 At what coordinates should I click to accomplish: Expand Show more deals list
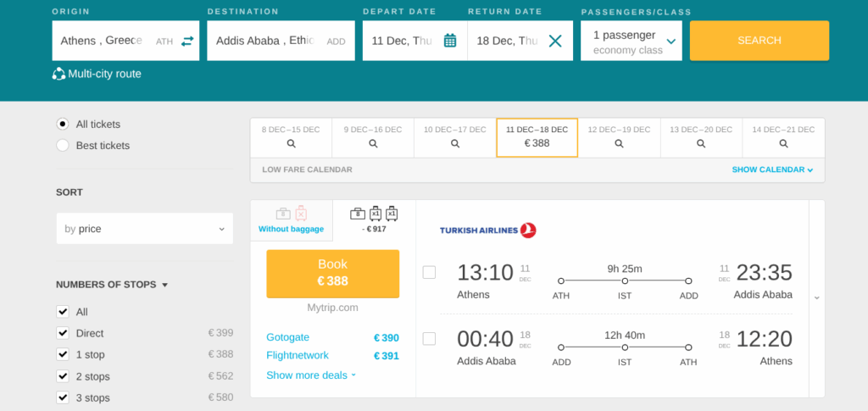[x=311, y=375]
